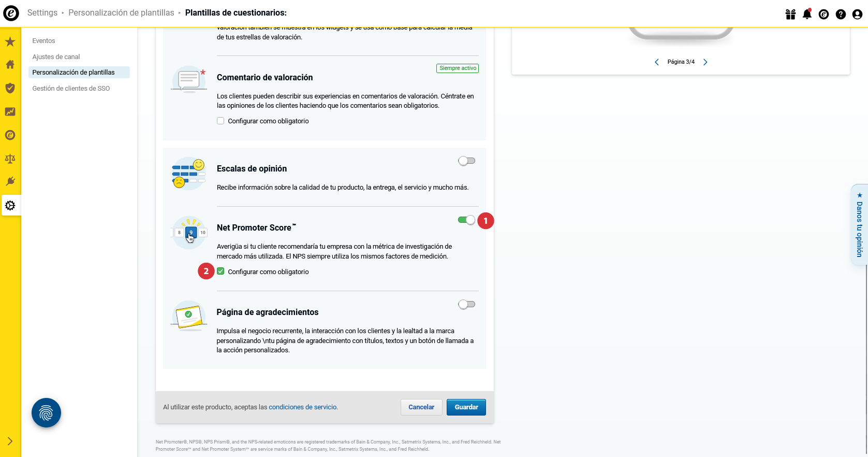Check Configurar como obligatorio under Comentario
The image size is (868, 457).
pyautogui.click(x=220, y=121)
